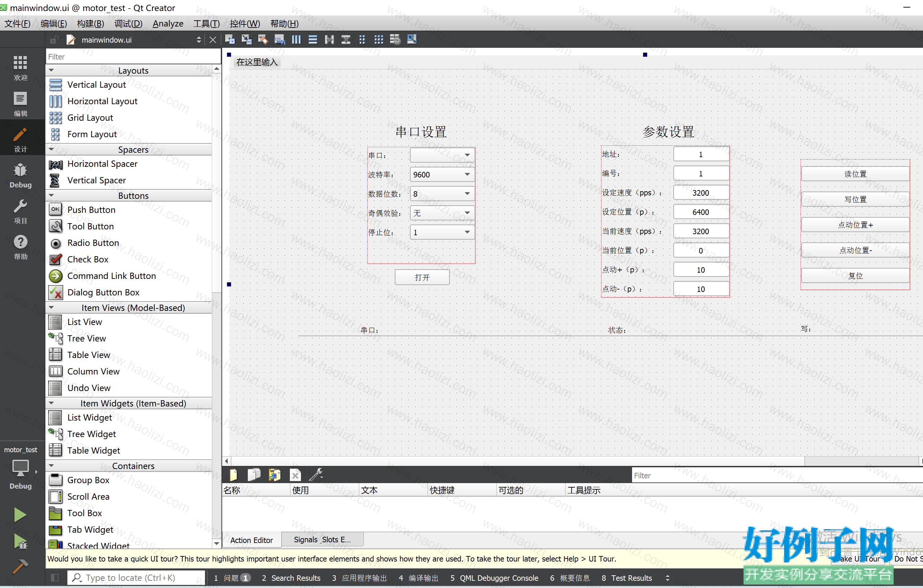This screenshot has height=588, width=923.
Task: Open the Analyze menu
Action: coord(168,23)
